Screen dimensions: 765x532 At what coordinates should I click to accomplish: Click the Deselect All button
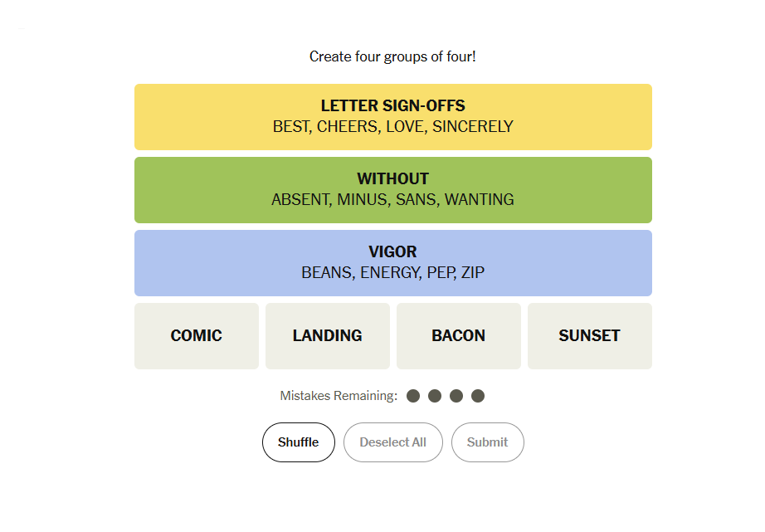click(x=393, y=442)
